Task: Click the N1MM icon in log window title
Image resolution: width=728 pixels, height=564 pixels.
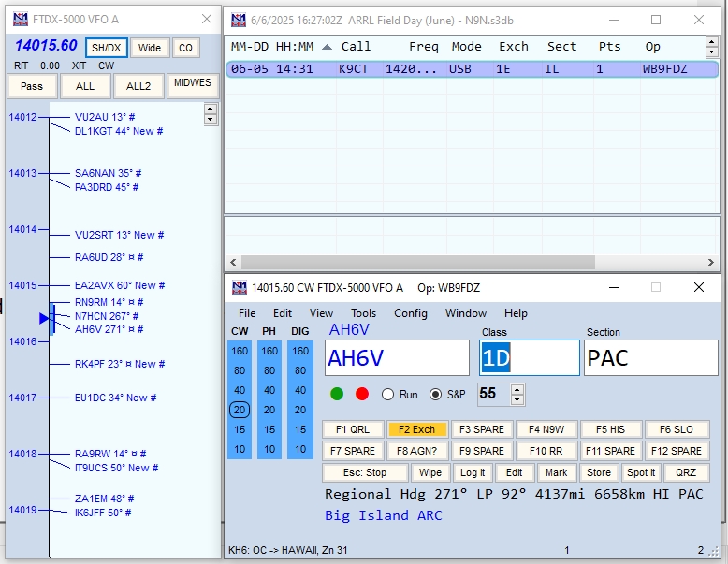Action: 239,20
